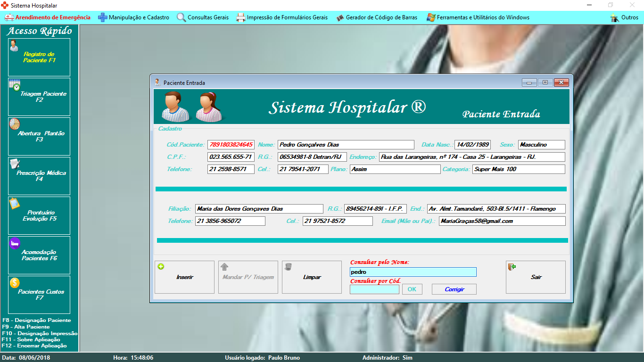Click the Limpar button
The height and width of the screenshot is (362, 644).
pos(312,277)
